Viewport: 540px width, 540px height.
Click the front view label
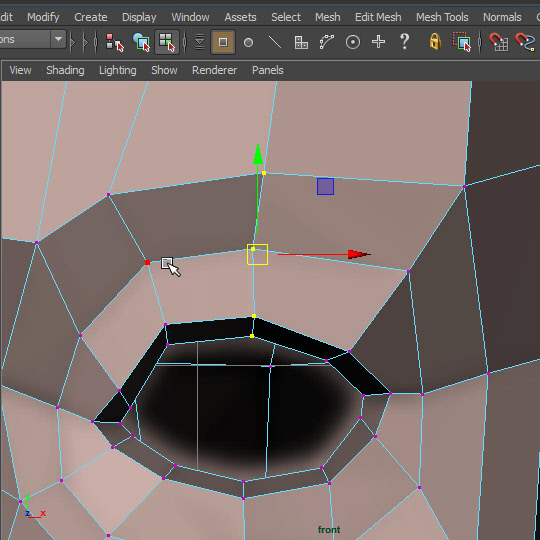[329, 530]
